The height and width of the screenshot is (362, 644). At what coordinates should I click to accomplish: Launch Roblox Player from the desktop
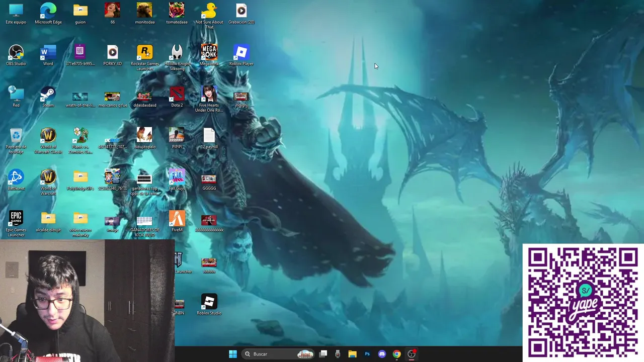(x=241, y=55)
